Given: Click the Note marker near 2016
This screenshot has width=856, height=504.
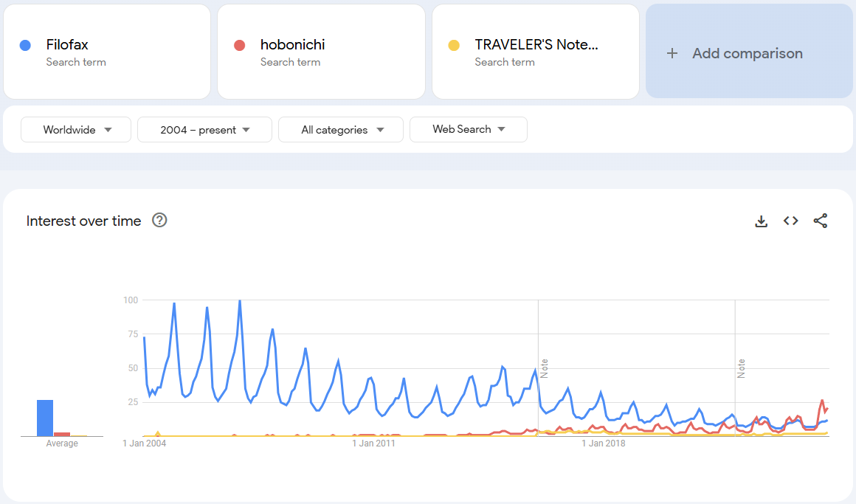Looking at the screenshot, I should point(545,368).
